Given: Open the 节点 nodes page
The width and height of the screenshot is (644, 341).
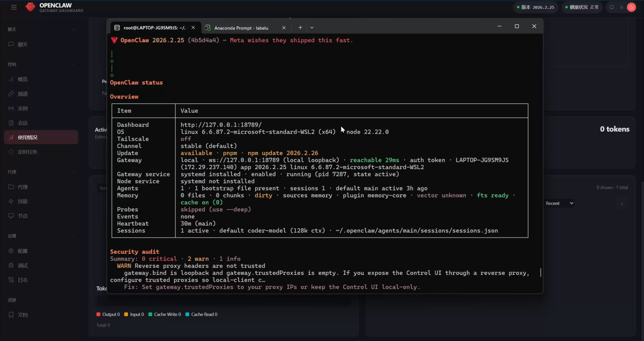Looking at the screenshot, I should click(x=23, y=216).
